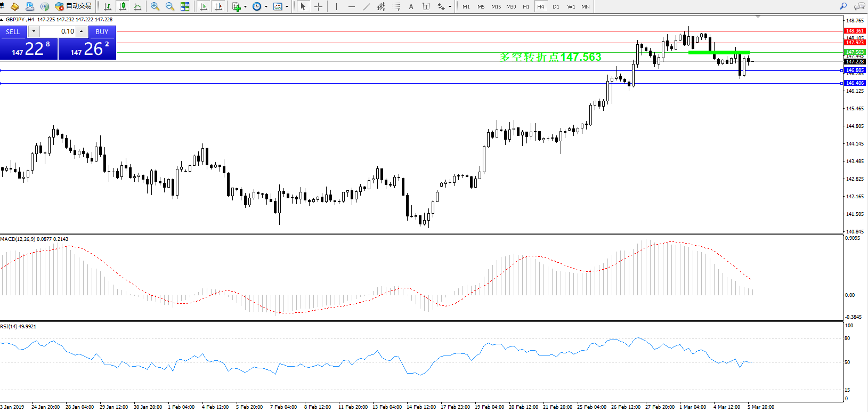Draw a trendline with the diagonal line tool
868x412 pixels.
367,6
